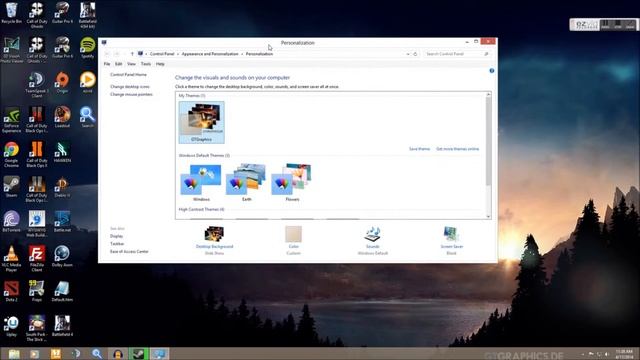The height and width of the screenshot is (360, 640).
Task: Open the Fraps desktop shortcut
Action: [37, 291]
